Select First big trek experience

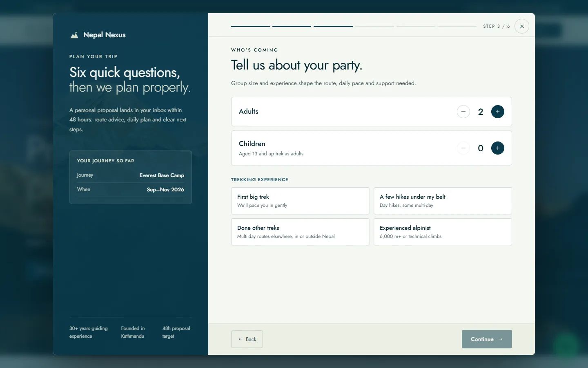[300, 201]
